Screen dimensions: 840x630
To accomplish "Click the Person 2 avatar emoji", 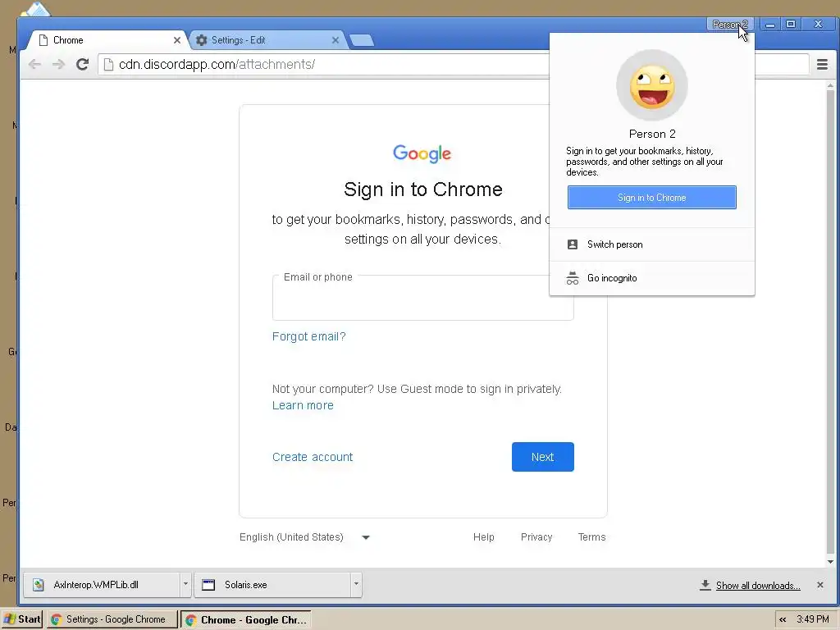I will (x=652, y=85).
